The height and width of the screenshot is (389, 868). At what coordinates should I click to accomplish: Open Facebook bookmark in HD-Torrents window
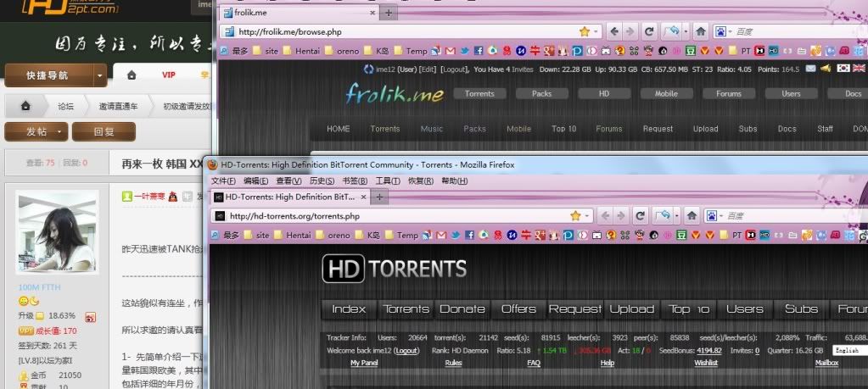pos(469,235)
